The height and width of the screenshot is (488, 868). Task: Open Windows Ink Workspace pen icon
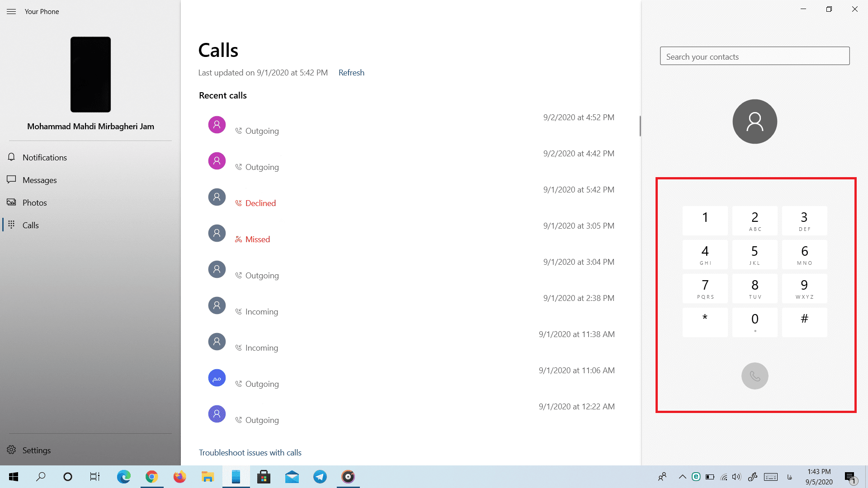753,477
